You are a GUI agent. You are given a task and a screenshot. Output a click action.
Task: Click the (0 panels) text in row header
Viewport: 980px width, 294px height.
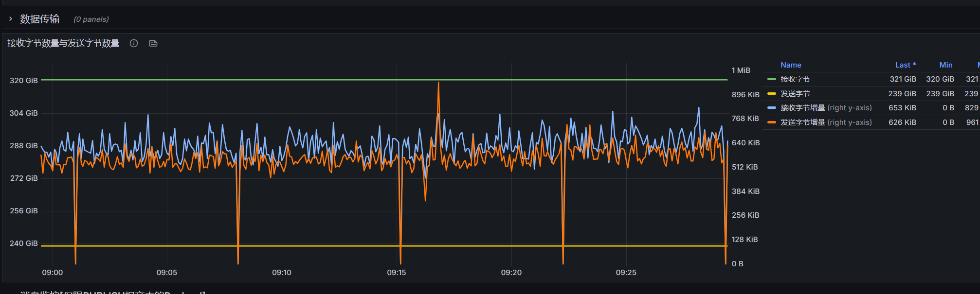click(91, 19)
